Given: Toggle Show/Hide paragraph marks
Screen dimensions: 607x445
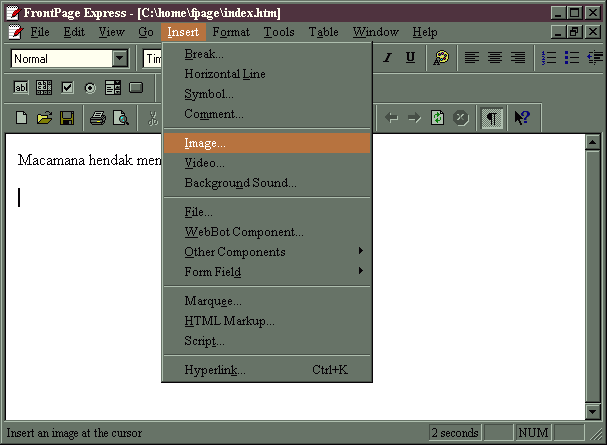Looking at the screenshot, I should pos(491,118).
